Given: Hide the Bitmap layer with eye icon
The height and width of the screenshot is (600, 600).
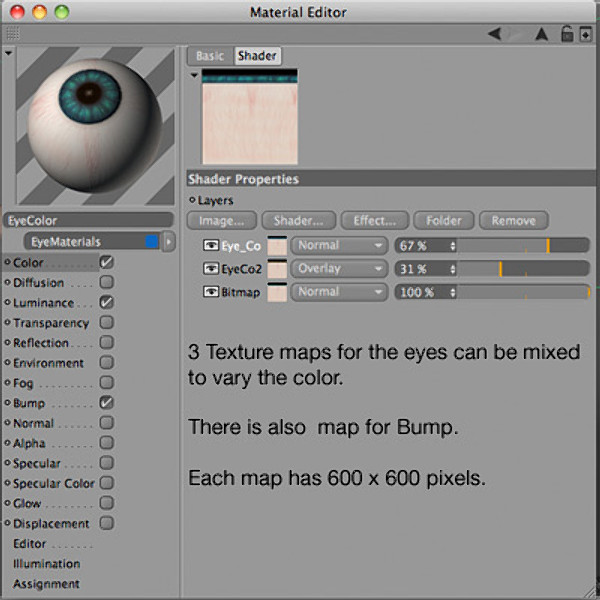Looking at the screenshot, I should (x=211, y=292).
